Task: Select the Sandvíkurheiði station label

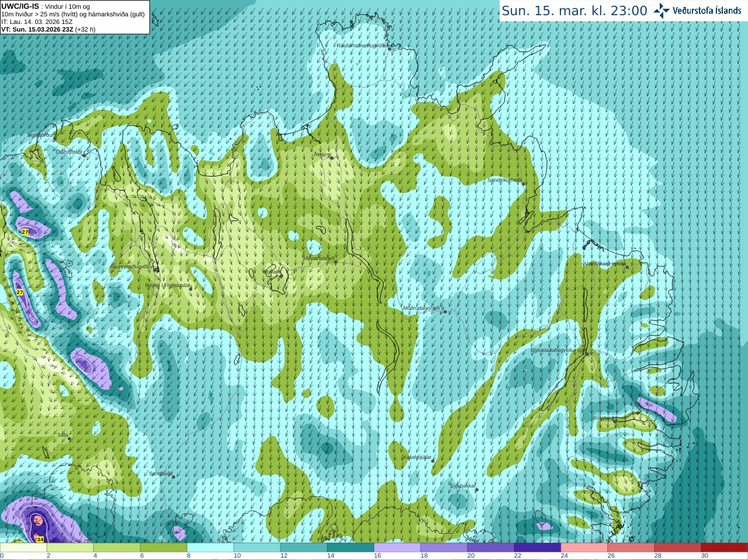Action: (505, 180)
